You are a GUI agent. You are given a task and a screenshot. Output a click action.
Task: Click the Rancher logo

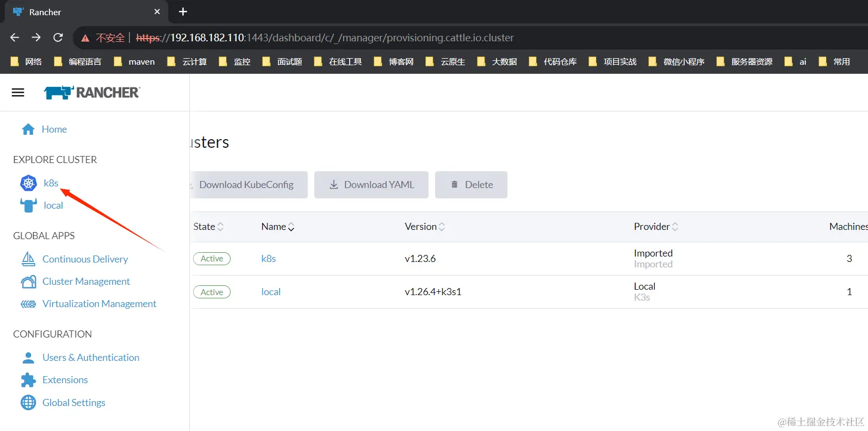pyautogui.click(x=92, y=92)
